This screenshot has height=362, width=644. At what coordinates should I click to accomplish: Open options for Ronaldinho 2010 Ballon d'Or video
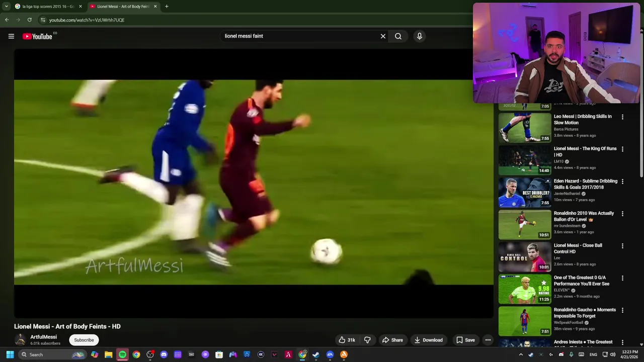(x=622, y=213)
